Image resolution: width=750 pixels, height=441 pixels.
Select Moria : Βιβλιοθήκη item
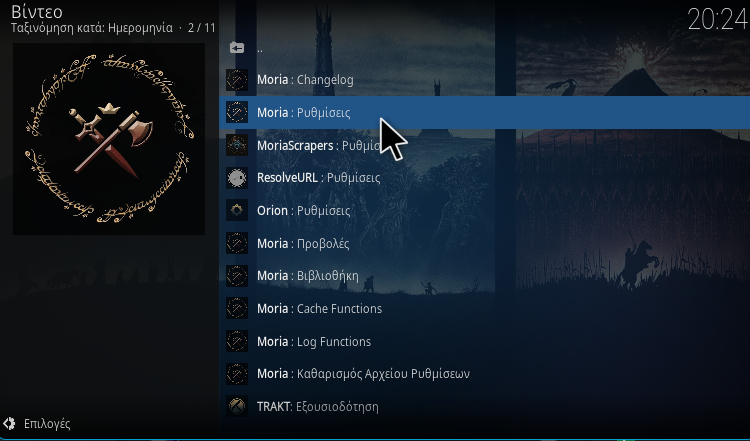click(485, 276)
